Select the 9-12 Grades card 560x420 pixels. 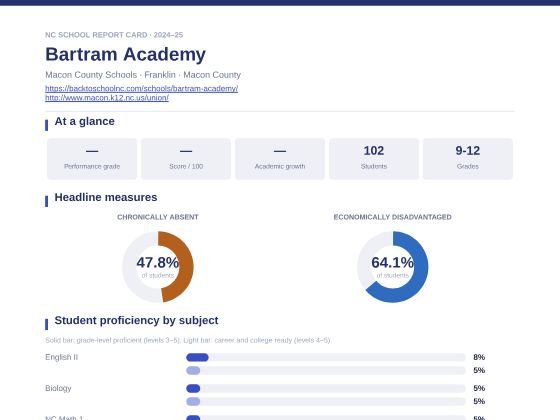click(468, 159)
